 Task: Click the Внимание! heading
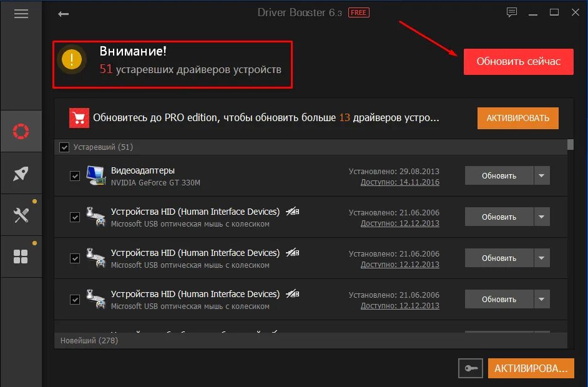point(133,51)
